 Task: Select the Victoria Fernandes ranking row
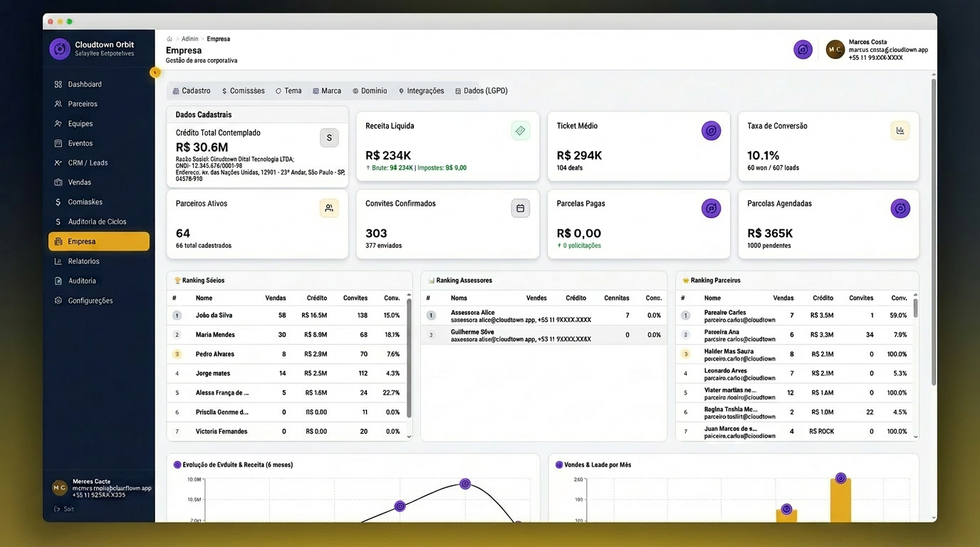286,432
